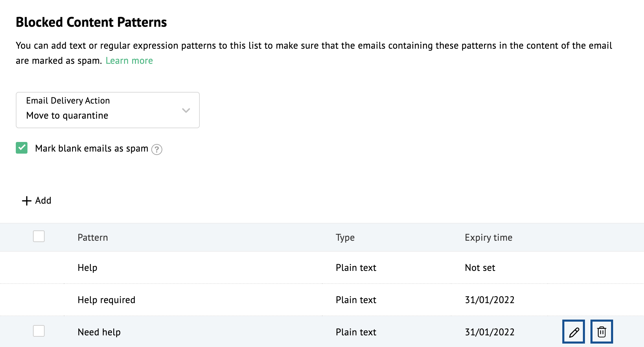Select the Pattern column header
This screenshot has width=644, height=347.
pos(92,237)
